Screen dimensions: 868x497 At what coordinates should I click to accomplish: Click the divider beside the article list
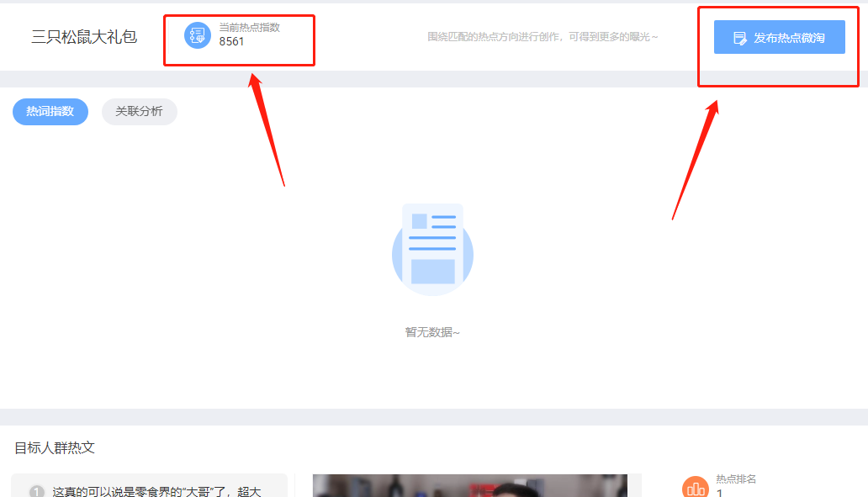tap(295, 486)
